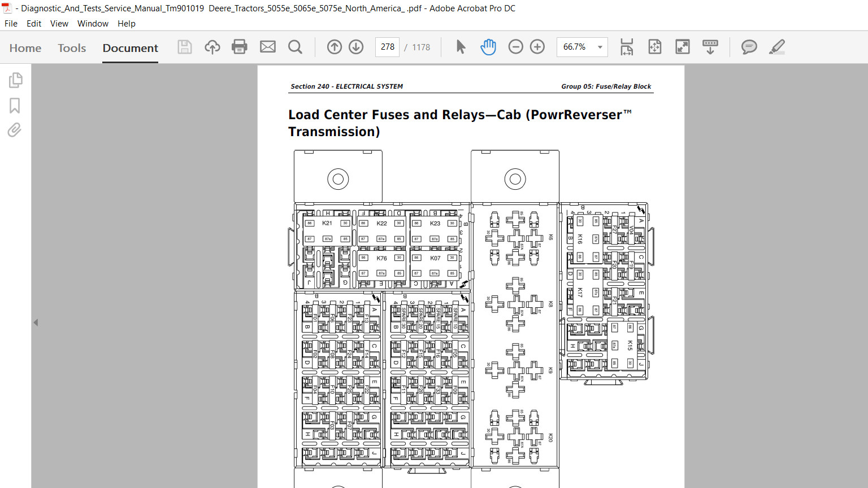Open the File menu

11,24
